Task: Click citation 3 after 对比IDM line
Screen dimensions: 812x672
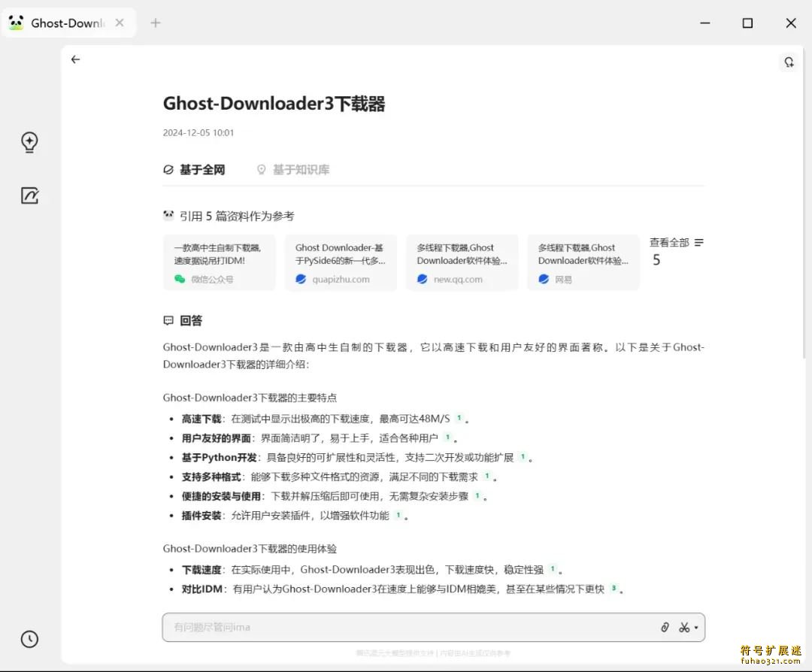Action: pos(614,588)
